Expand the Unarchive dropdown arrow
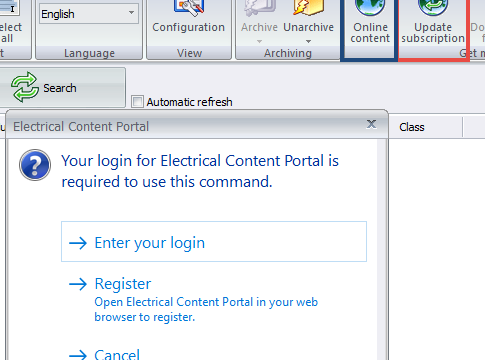Image resolution: width=485 pixels, height=360 pixels. click(308, 41)
